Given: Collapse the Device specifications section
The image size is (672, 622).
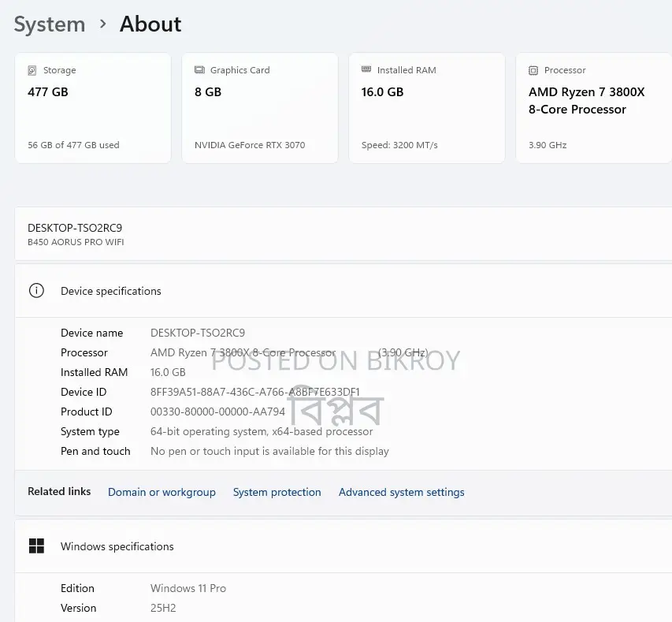Looking at the screenshot, I should click(343, 291).
